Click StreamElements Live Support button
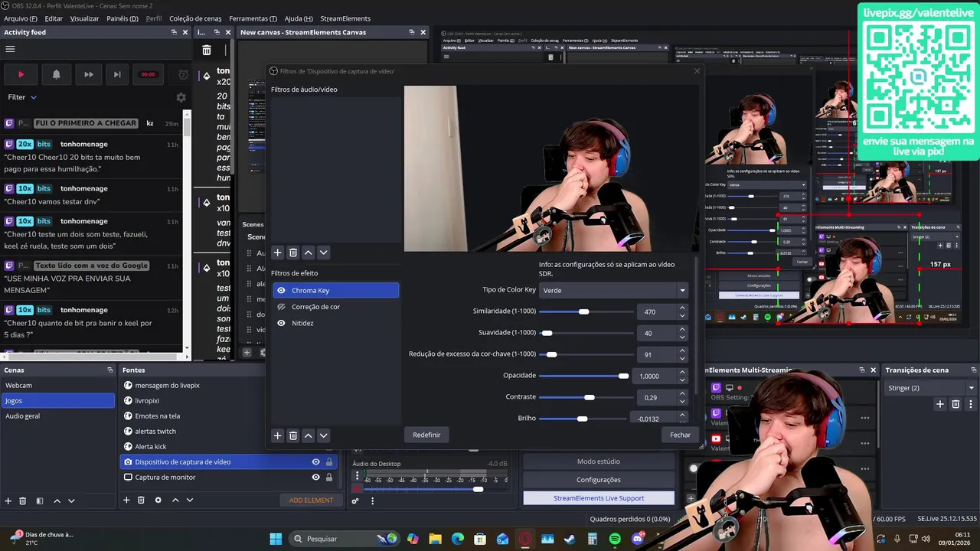Screen dimensions: 980x551 click(599, 498)
